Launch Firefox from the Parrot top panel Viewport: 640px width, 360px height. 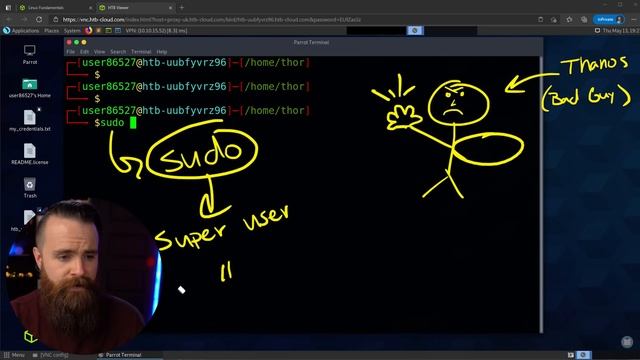coord(89,31)
